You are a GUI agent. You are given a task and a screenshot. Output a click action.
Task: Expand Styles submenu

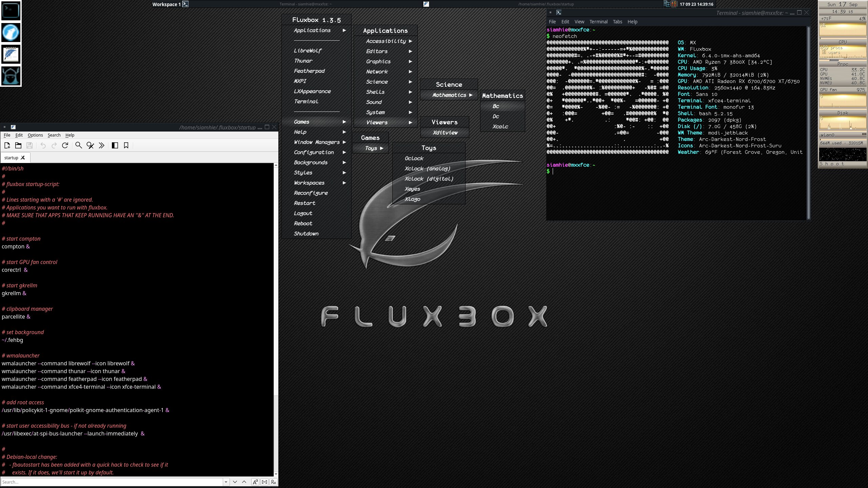[x=317, y=172]
